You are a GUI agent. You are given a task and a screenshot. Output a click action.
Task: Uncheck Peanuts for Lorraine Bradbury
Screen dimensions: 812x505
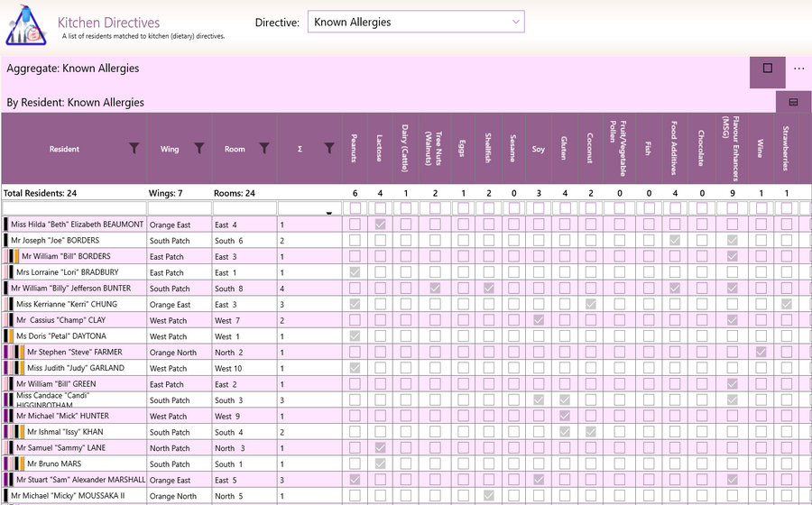pos(355,272)
